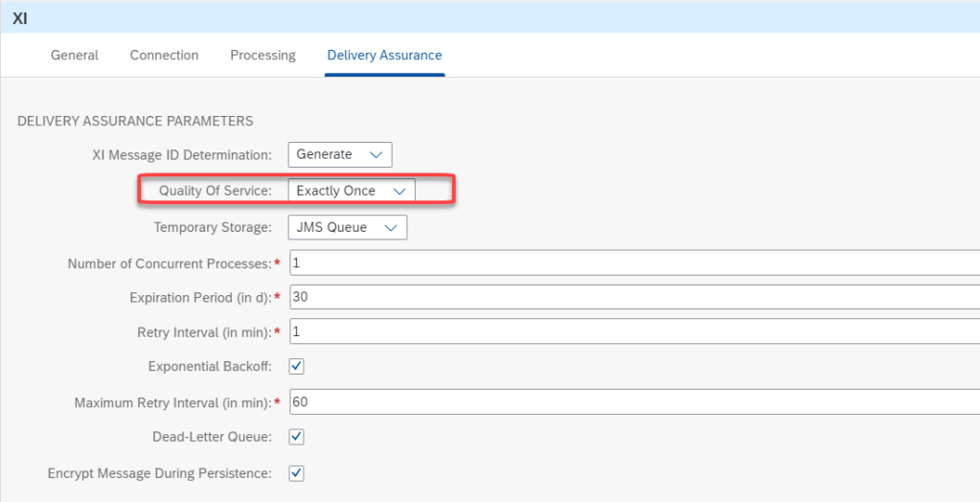Screen dimensions: 980x502
Task: Open the Temporary Storage dropdown
Action: (347, 227)
